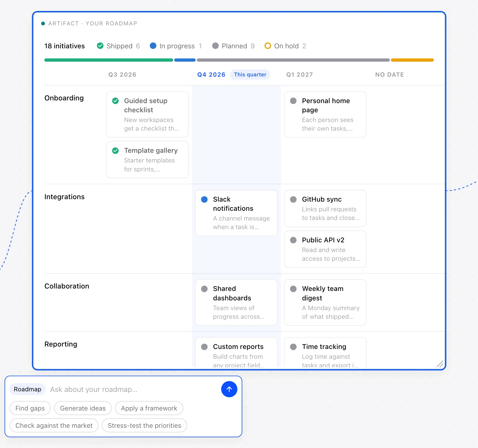478x448 pixels.
Task: Click the On hold orange ring icon
Action: pyautogui.click(x=268, y=46)
